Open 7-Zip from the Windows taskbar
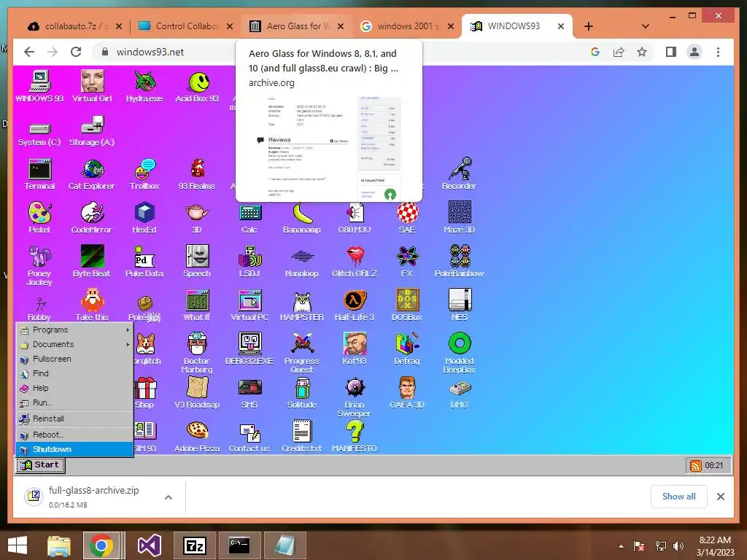 194,545
